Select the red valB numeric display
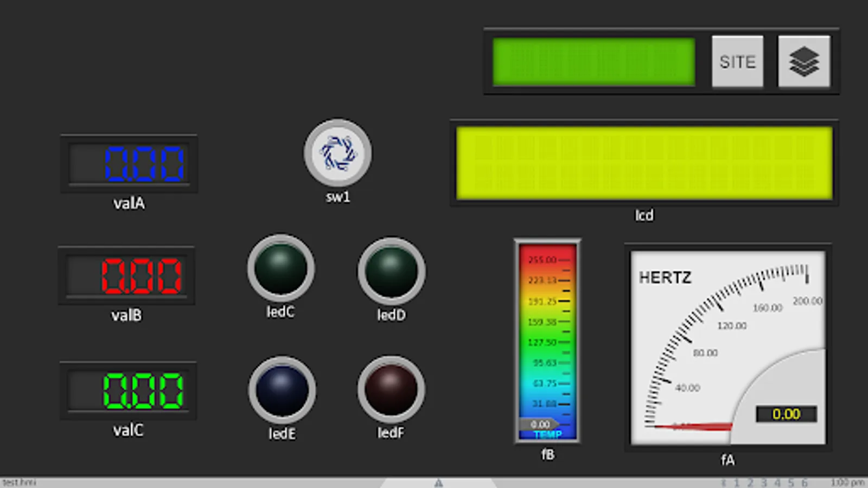Image resolution: width=868 pixels, height=488 pixels. point(127,275)
